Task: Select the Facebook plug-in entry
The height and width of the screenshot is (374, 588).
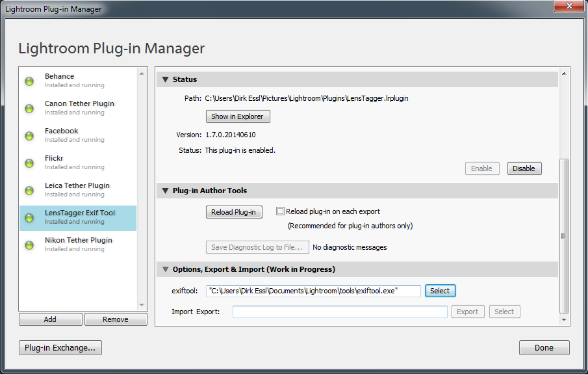Action: pyautogui.click(x=78, y=135)
